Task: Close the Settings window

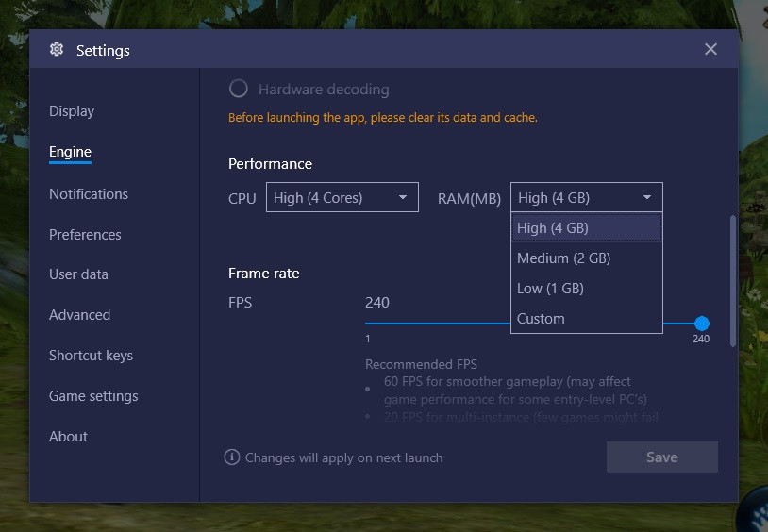Action: pyautogui.click(x=710, y=49)
